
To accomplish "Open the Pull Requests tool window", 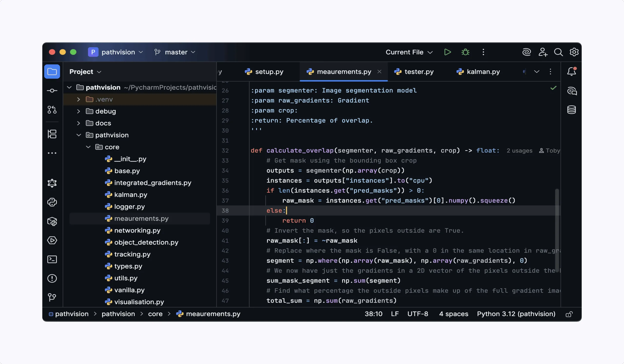I will 52,110.
